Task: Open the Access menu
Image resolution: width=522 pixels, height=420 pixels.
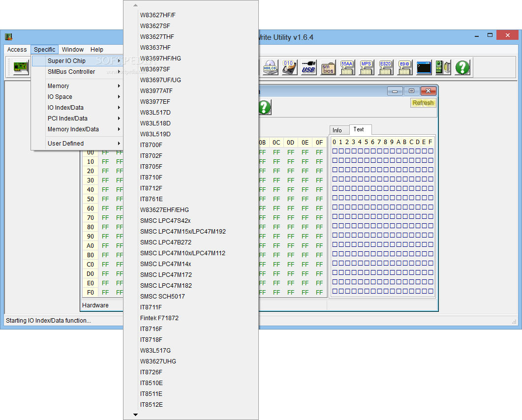Action: pos(17,50)
